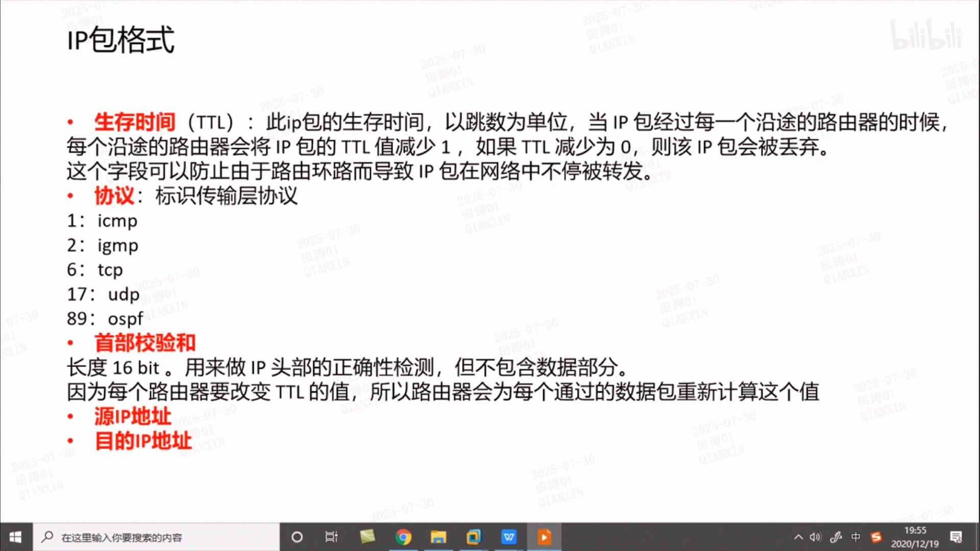Open File Explorer from the taskbar
The height and width of the screenshot is (551, 980).
[x=438, y=537]
